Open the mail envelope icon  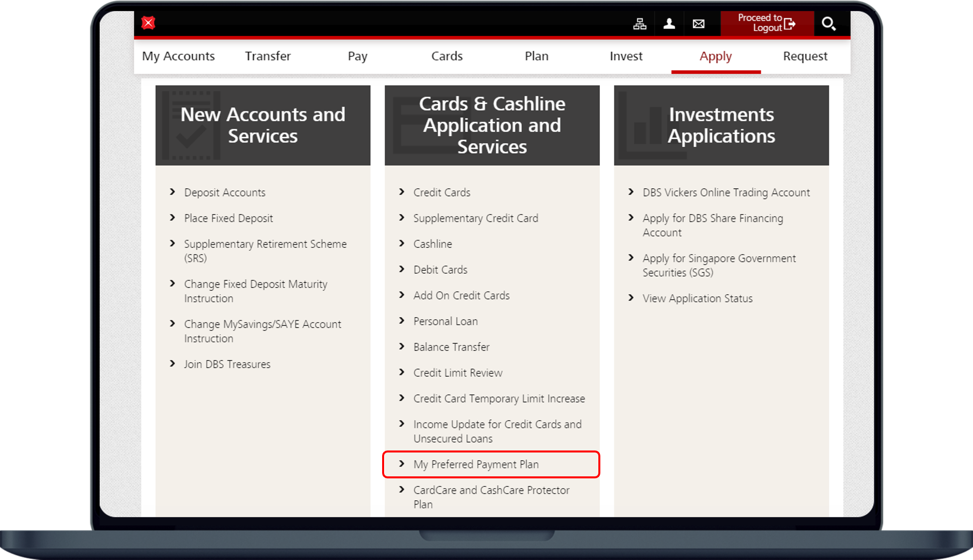[x=698, y=23]
